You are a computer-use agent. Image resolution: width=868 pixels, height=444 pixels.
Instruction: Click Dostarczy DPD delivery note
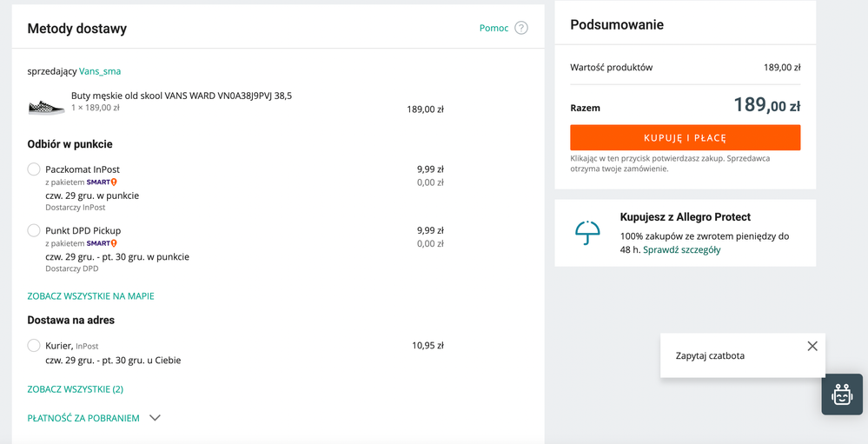click(x=71, y=268)
